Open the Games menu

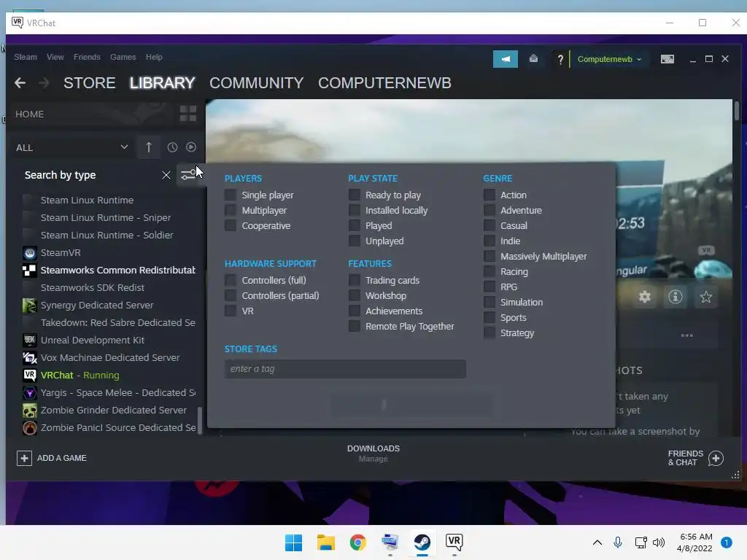pyautogui.click(x=123, y=57)
